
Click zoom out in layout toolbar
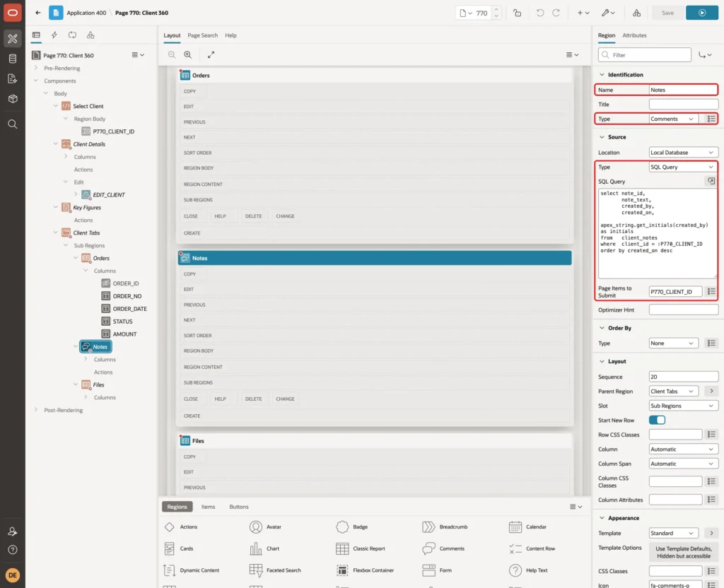click(x=172, y=54)
